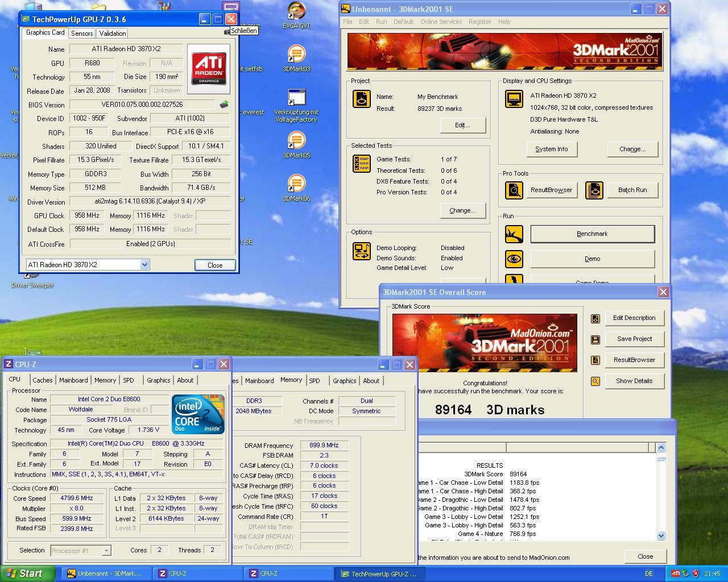Click the Benchmark run icon
Screen dimensions: 728x582
(514, 234)
